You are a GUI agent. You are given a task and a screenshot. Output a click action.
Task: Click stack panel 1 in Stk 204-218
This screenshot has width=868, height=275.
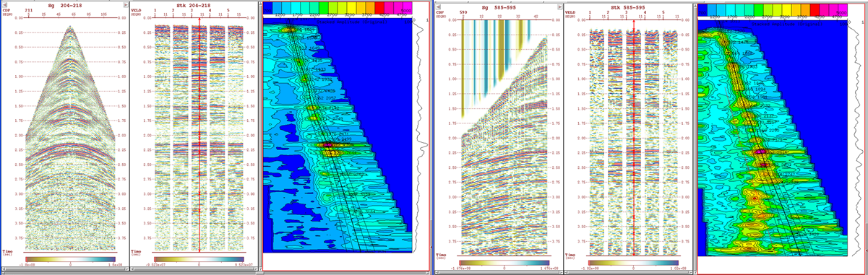(x=162, y=137)
